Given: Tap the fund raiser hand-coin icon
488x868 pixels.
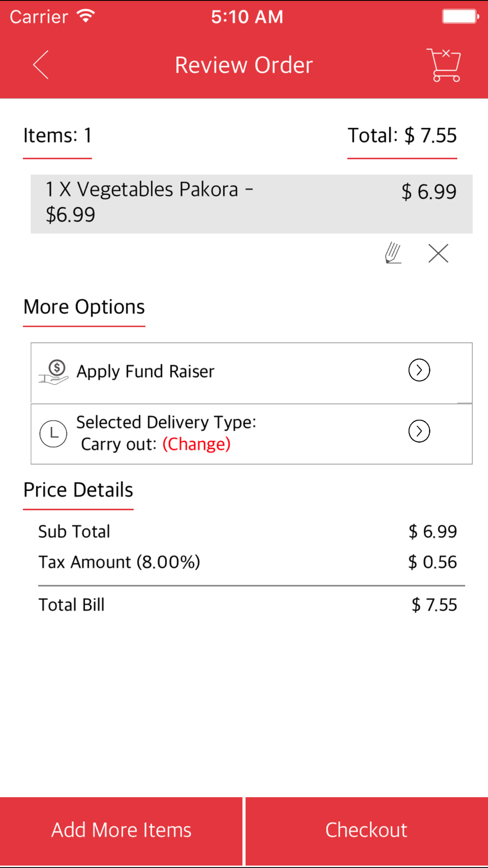Looking at the screenshot, I should (x=55, y=372).
